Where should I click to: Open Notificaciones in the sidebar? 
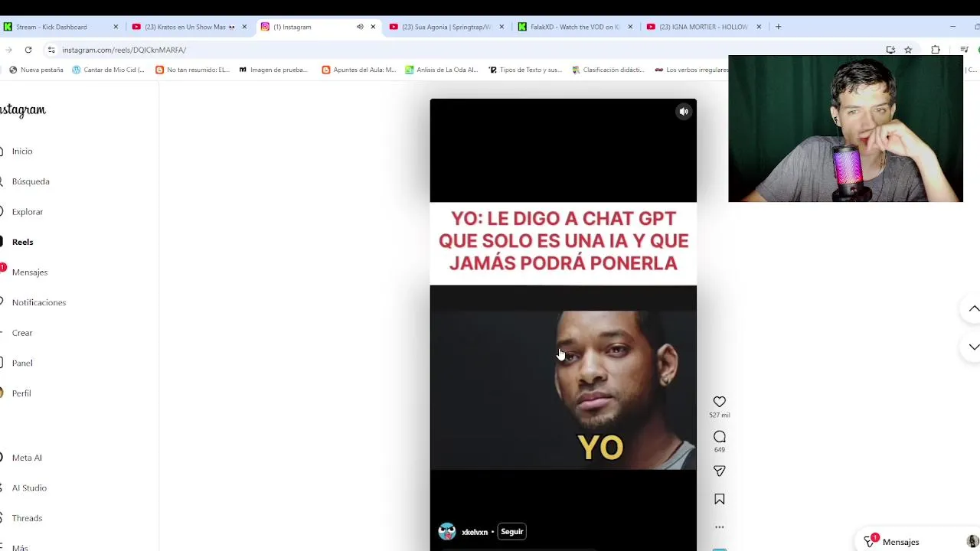pyautogui.click(x=38, y=302)
